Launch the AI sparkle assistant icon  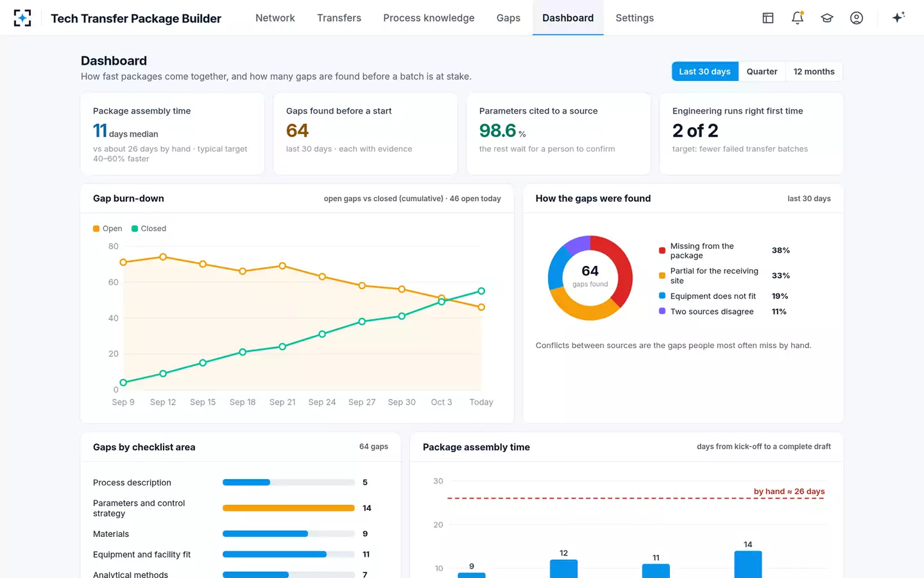898,17
